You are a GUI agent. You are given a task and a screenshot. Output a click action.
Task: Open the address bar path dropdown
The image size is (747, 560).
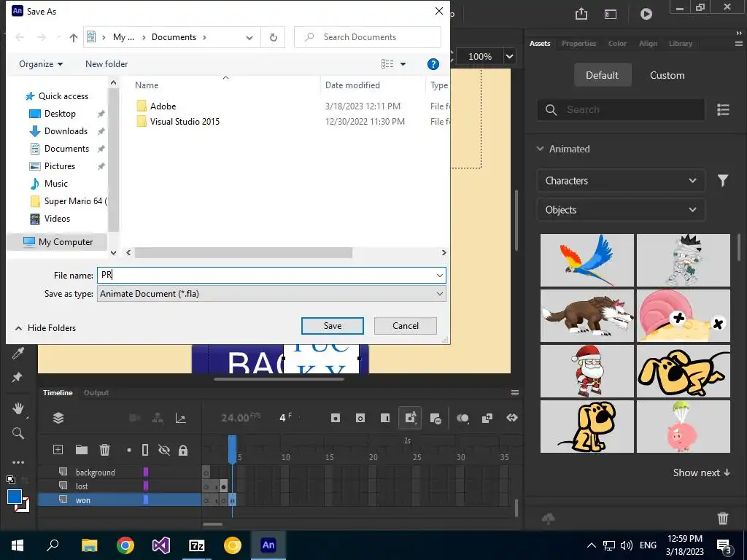[249, 38]
